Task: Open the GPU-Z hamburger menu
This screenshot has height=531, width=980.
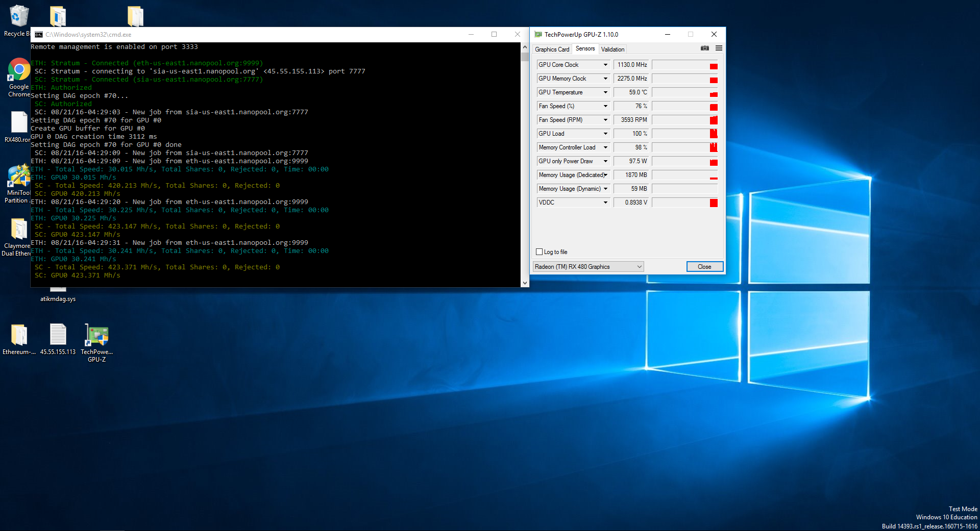Action: (x=719, y=48)
